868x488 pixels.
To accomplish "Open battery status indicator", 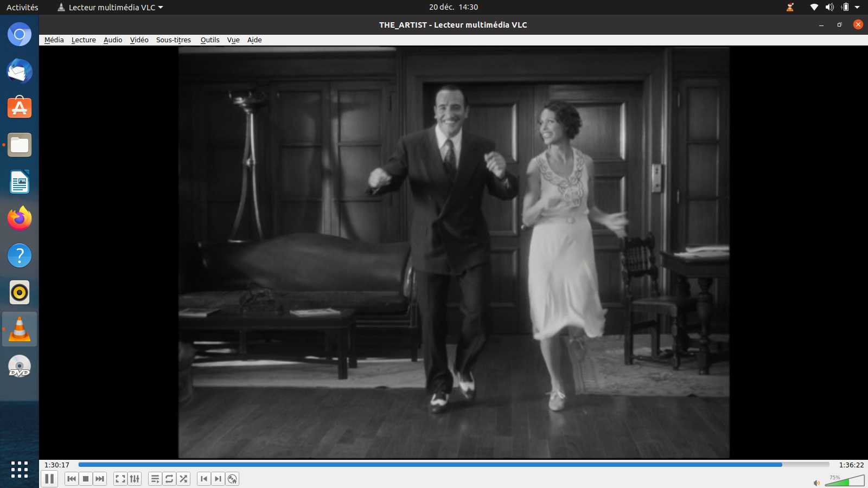I will click(845, 7).
